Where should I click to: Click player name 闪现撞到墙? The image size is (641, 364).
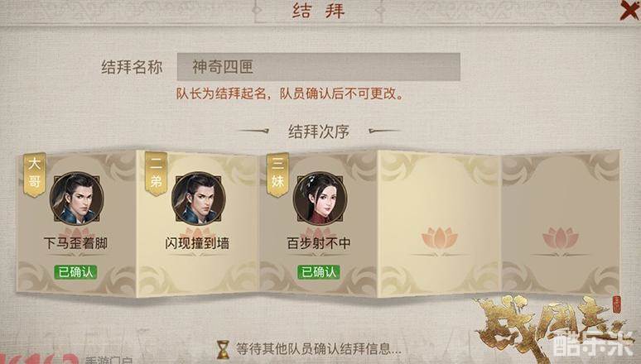[197, 243]
